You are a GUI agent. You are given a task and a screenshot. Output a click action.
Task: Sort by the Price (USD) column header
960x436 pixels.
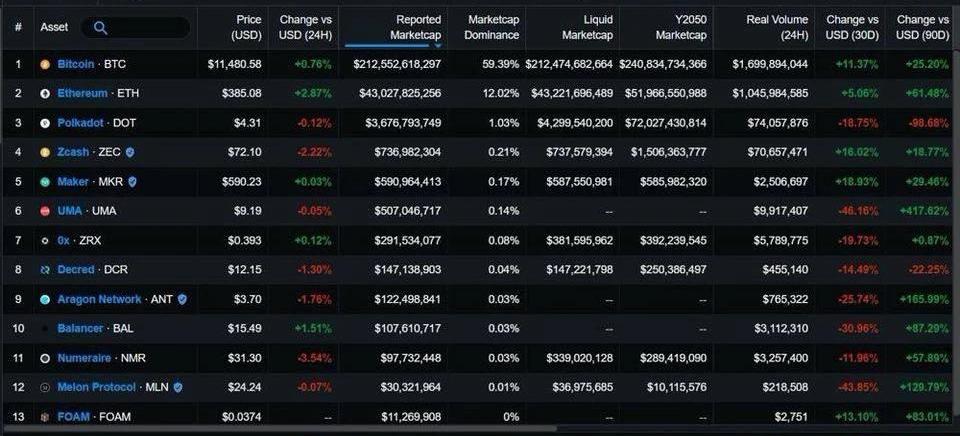(x=246, y=28)
